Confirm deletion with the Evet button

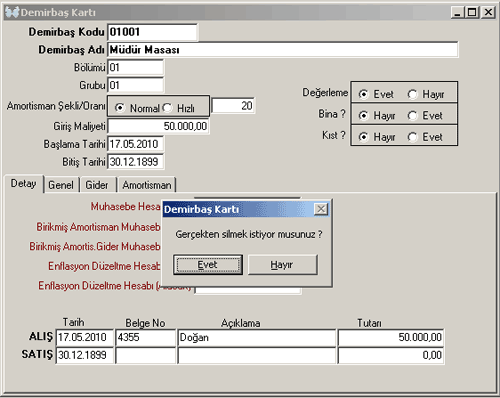[208, 265]
